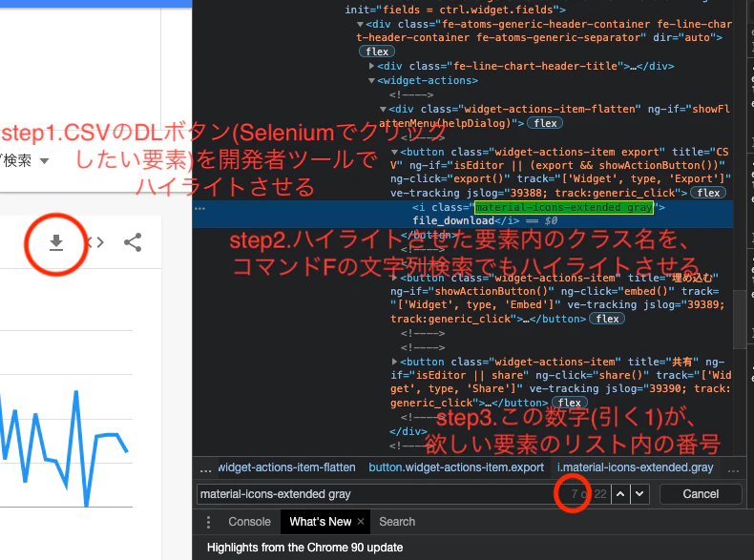Open the Search drawer tab
The image size is (754, 560).
click(x=397, y=522)
